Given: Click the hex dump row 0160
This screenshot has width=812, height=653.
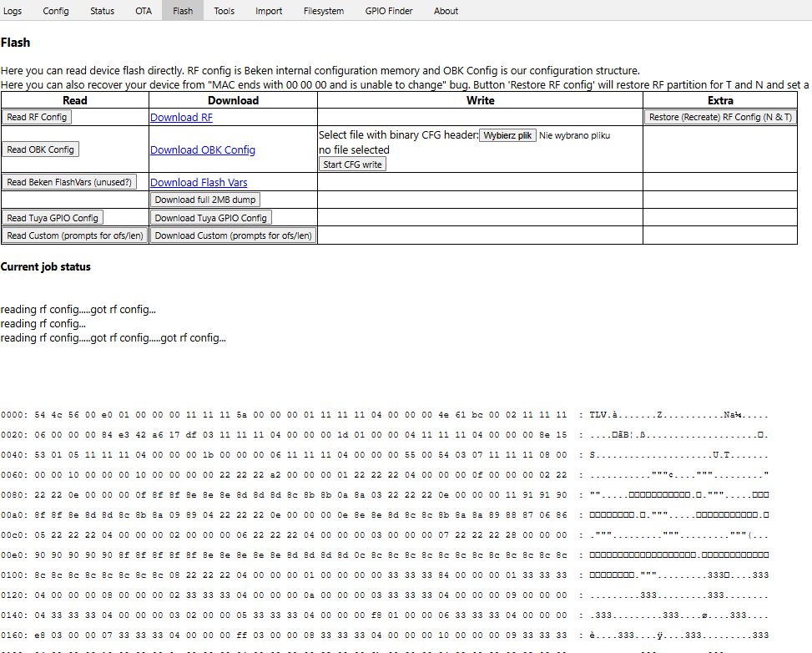Looking at the screenshot, I should tap(384, 635).
